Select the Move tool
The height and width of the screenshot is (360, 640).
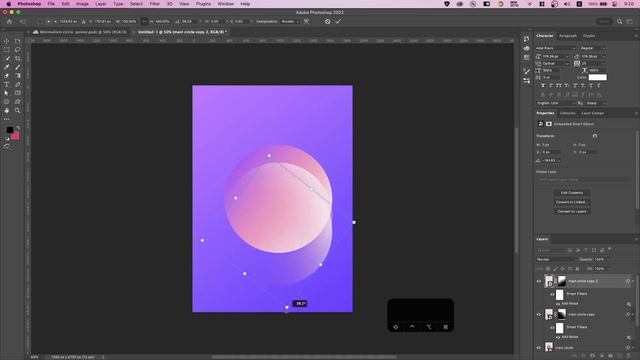tap(7, 41)
